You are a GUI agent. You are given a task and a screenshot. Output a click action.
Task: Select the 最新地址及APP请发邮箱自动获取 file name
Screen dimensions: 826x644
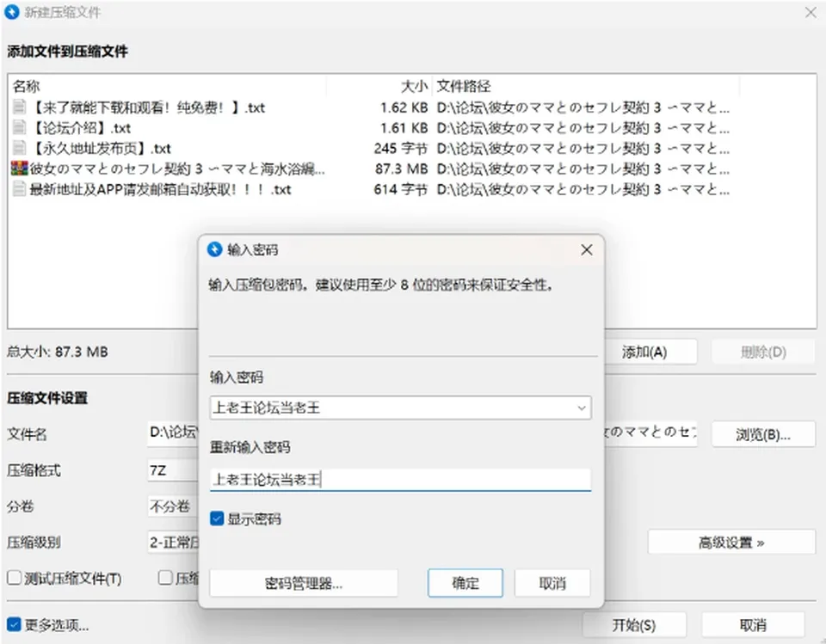point(160,189)
